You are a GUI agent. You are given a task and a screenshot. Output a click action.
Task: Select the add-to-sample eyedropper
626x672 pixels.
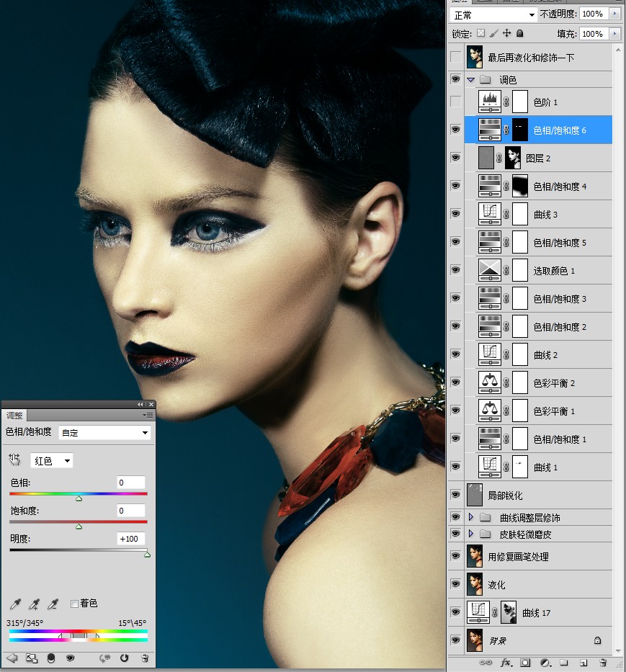34,604
